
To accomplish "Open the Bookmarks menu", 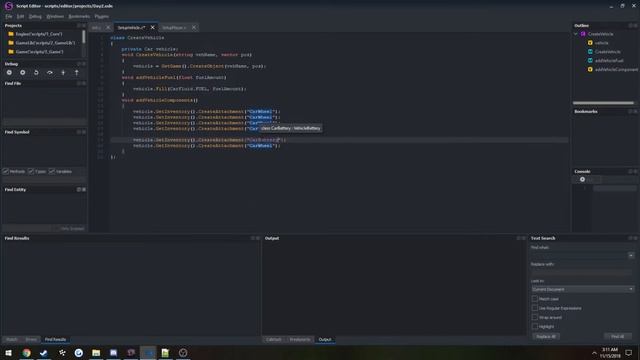I will pos(79,16).
